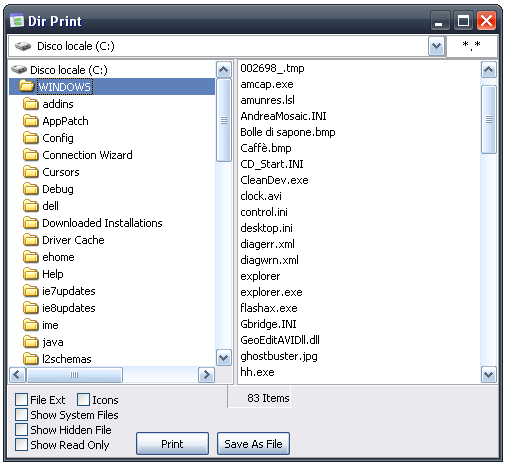Select the file AndreaMosaic.INI
The image size is (508, 465).
283,116
